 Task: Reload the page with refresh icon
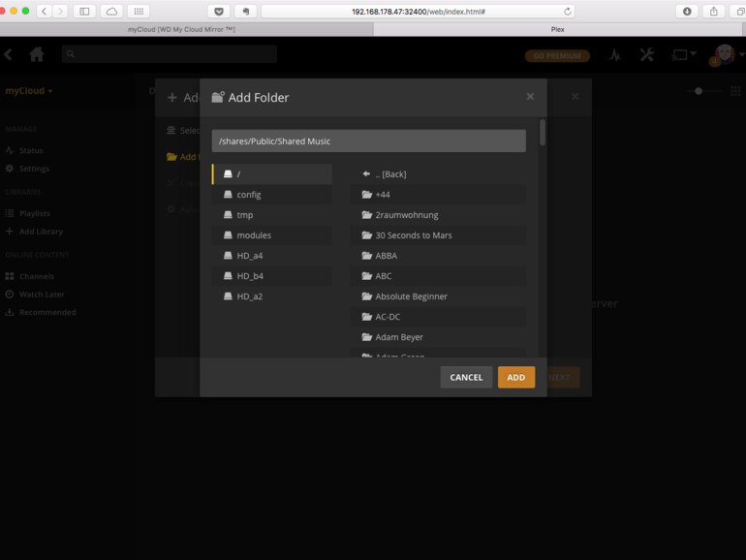coord(567,12)
